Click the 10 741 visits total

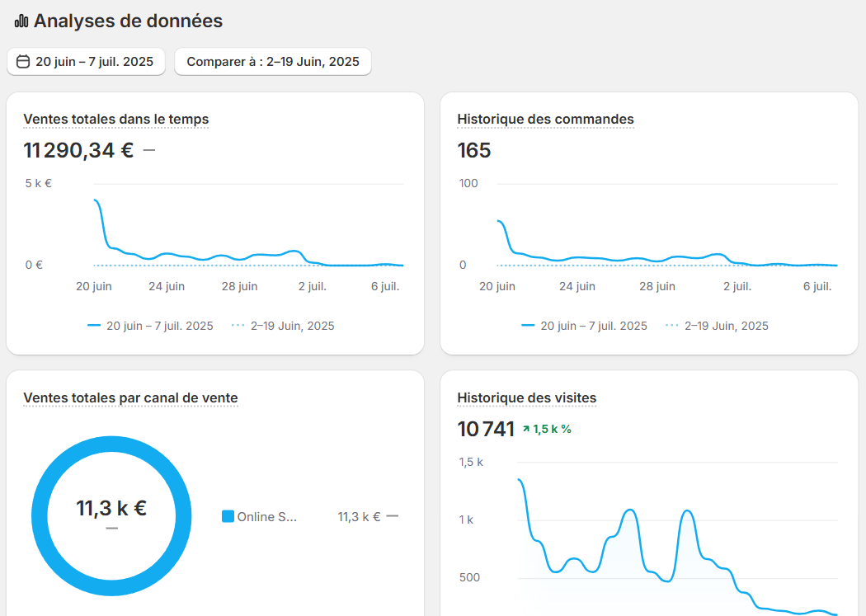pyautogui.click(x=486, y=429)
